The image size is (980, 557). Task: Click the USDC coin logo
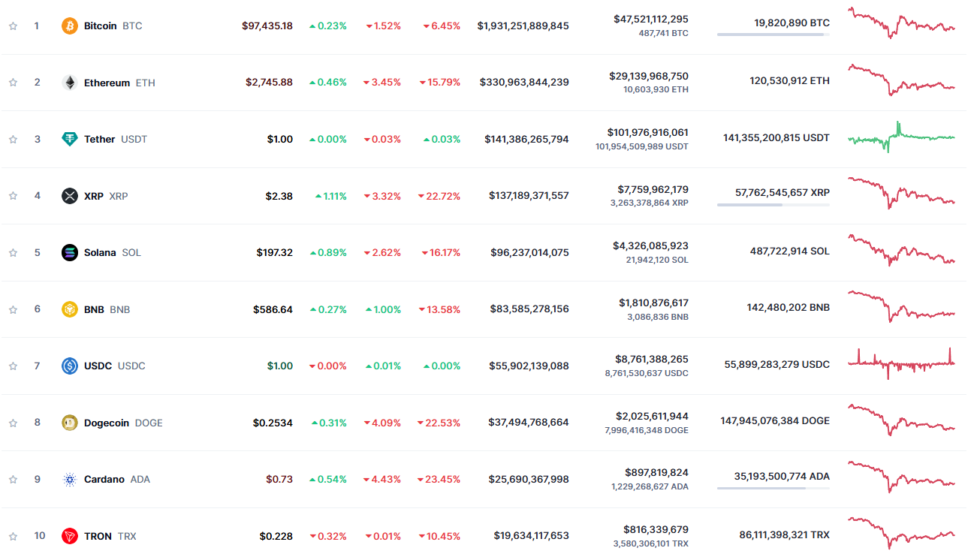[x=70, y=366]
